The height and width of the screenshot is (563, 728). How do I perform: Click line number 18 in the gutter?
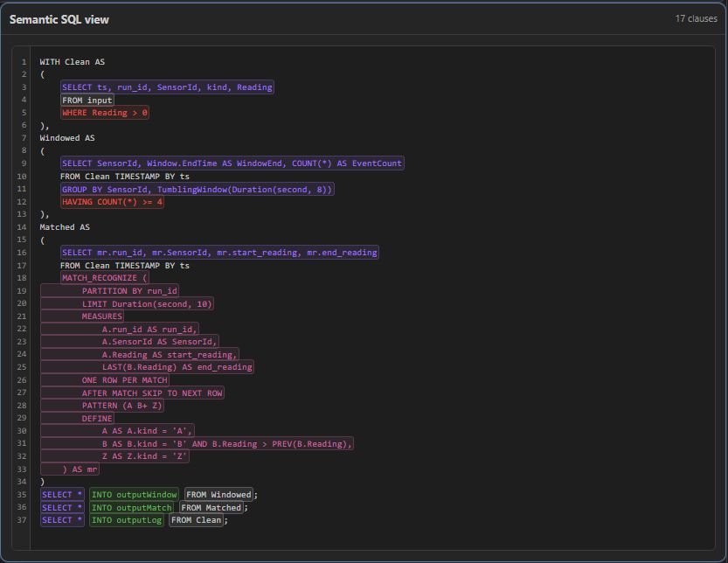point(22,278)
